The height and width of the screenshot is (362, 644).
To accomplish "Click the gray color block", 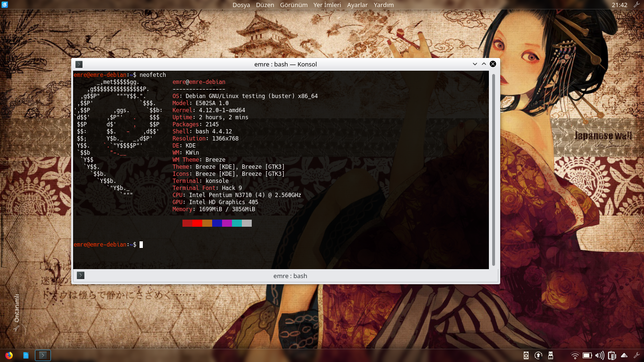I will (x=247, y=223).
